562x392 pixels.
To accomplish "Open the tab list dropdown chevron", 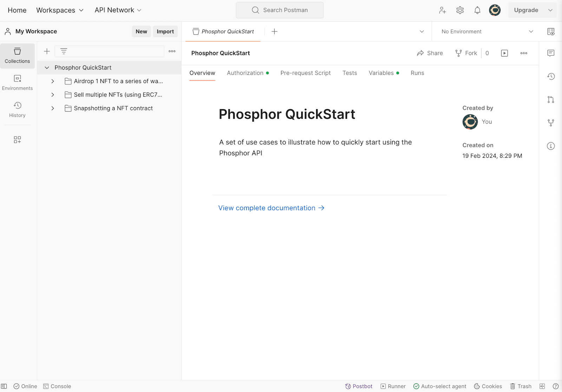I will pyautogui.click(x=422, y=32).
